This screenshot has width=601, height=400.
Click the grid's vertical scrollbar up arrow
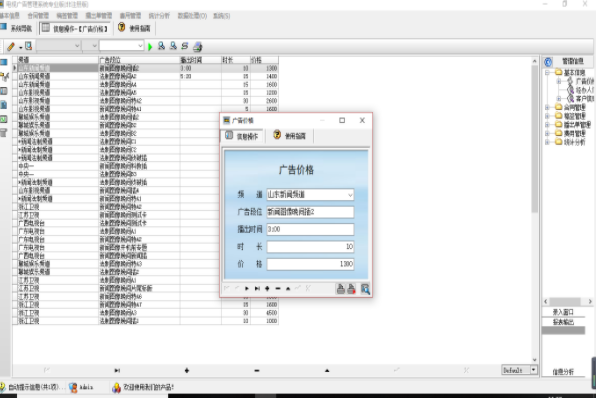pyautogui.click(x=535, y=61)
